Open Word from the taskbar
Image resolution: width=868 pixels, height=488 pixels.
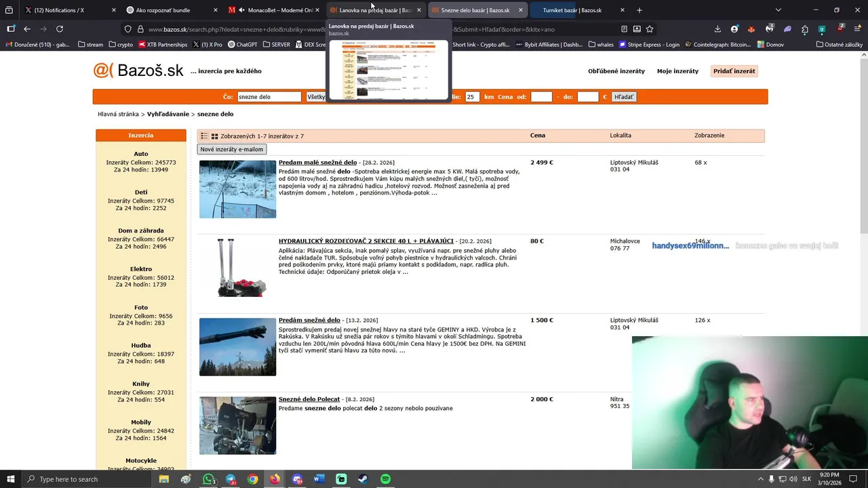(319, 479)
